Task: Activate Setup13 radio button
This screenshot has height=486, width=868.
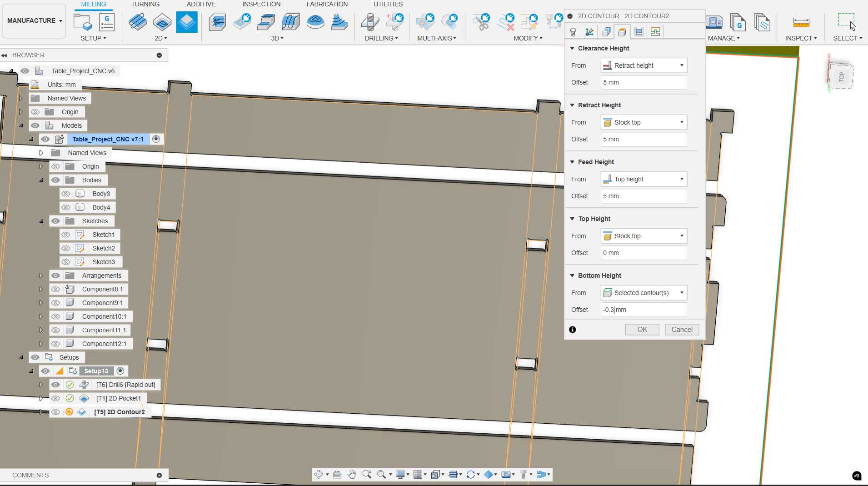Action: point(120,371)
